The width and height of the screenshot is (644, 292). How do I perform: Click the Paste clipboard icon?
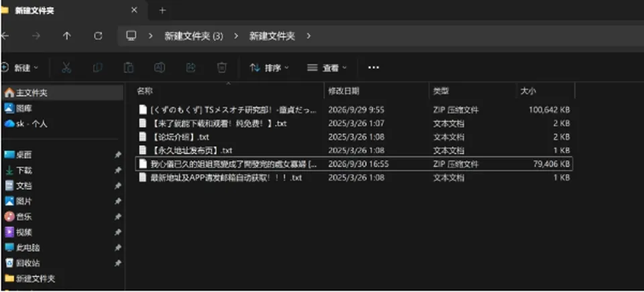(129, 68)
